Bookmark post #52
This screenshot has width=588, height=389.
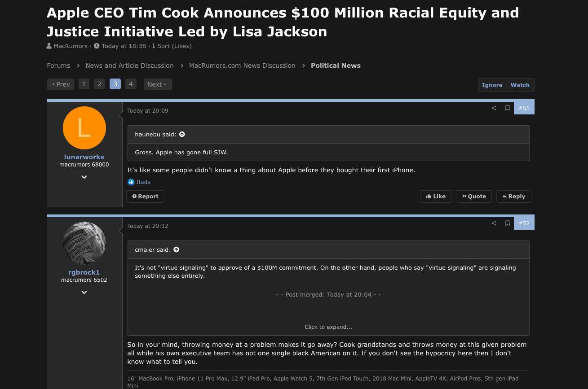point(507,223)
